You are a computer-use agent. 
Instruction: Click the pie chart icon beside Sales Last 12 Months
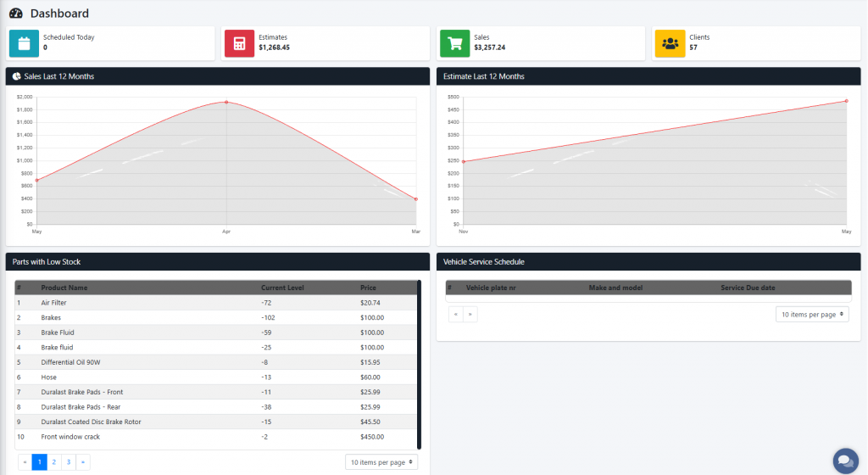(x=17, y=76)
